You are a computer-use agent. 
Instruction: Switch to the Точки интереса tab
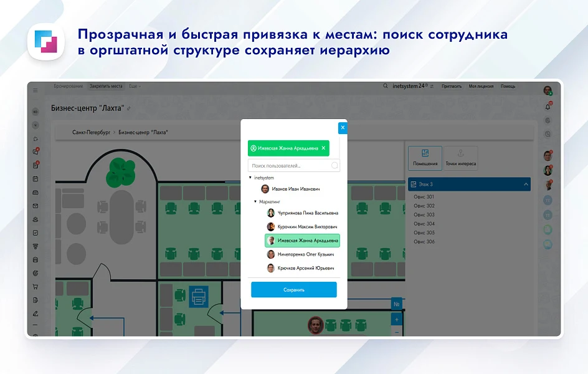(x=460, y=158)
